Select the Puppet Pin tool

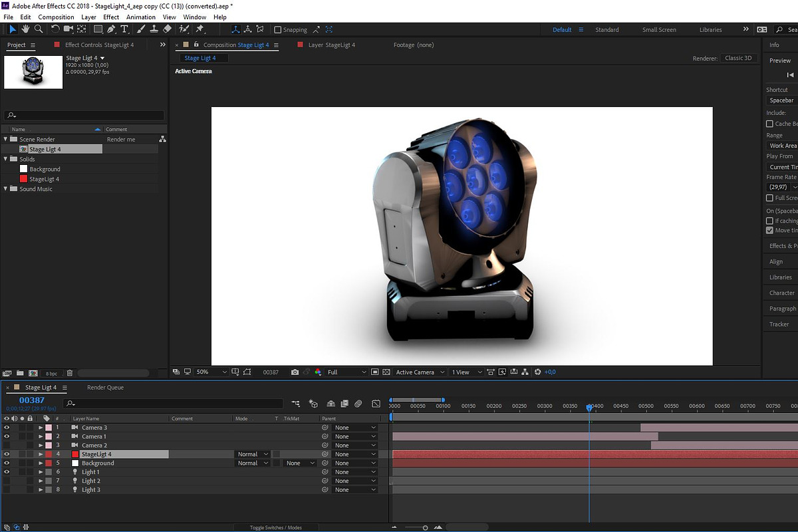coord(199,29)
